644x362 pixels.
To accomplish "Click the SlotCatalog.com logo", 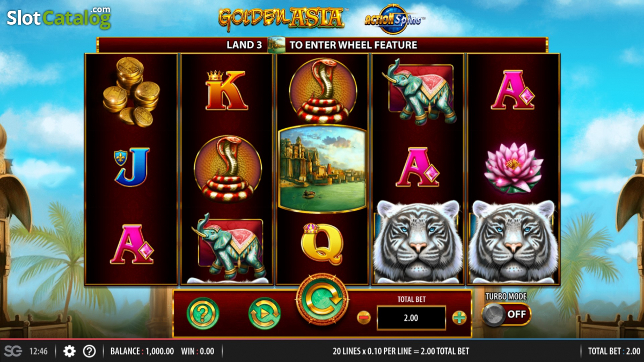I will tap(58, 18).
